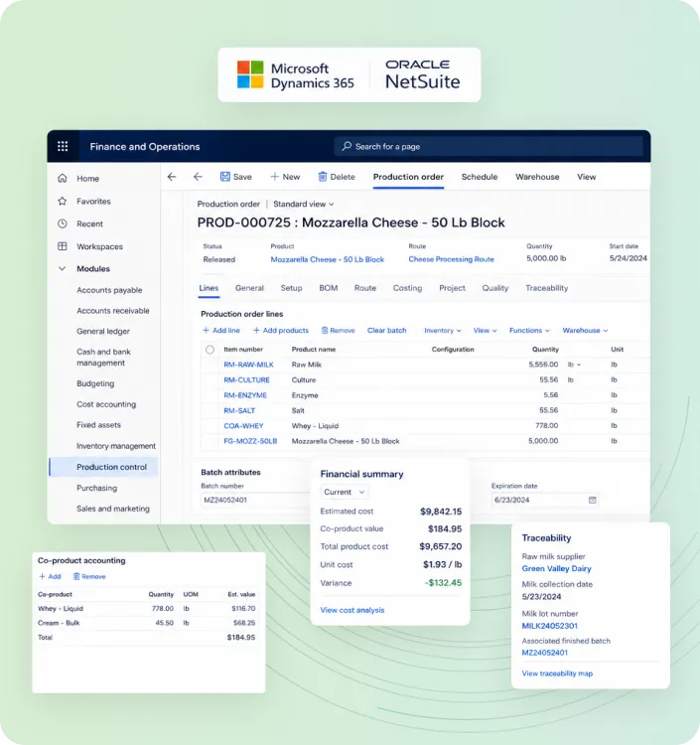This screenshot has width=700, height=745.
Task: Select the Lines tab
Action: coord(209,288)
